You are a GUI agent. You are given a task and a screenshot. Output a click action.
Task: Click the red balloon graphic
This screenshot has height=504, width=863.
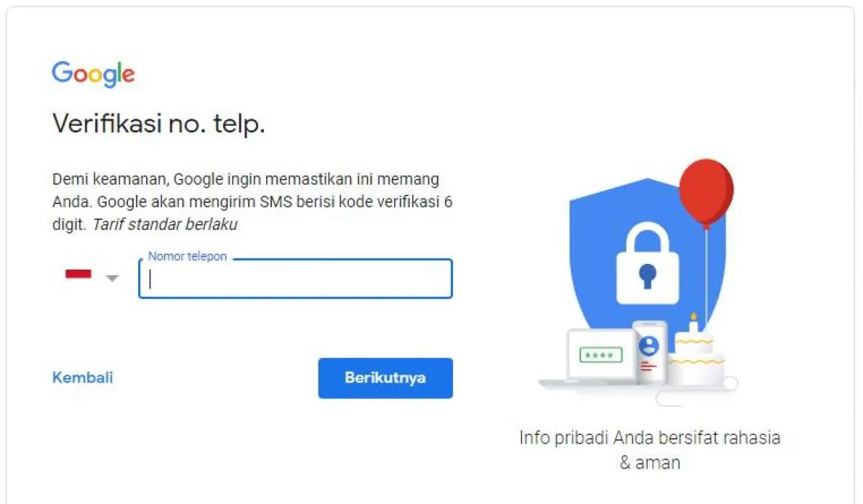point(707,191)
